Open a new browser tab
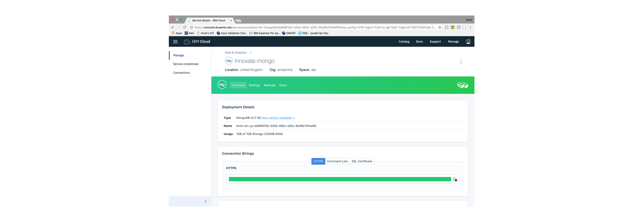 coord(238,21)
